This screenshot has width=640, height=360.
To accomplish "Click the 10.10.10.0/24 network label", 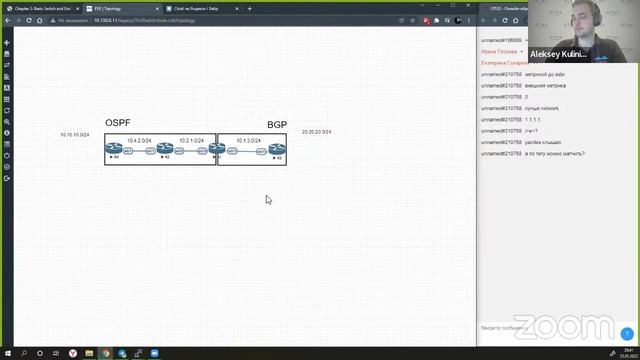I will [x=75, y=135].
